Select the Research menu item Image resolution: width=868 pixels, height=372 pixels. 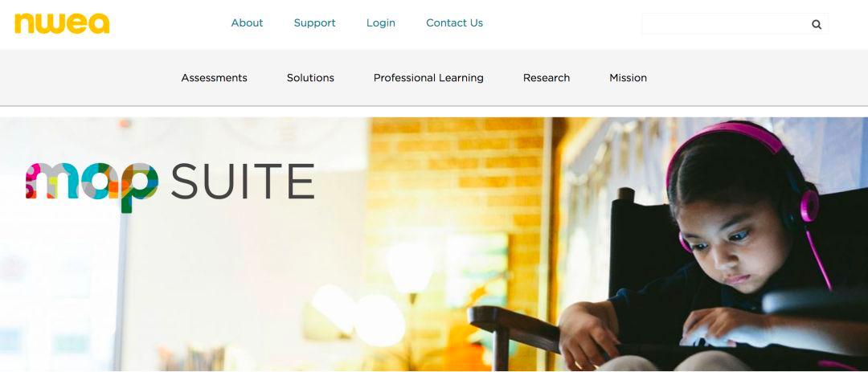point(547,78)
